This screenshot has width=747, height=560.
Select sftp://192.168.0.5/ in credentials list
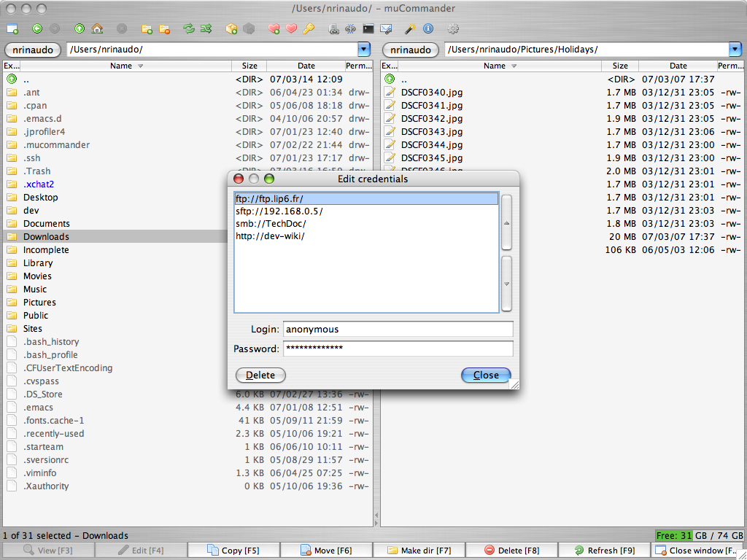(x=366, y=211)
